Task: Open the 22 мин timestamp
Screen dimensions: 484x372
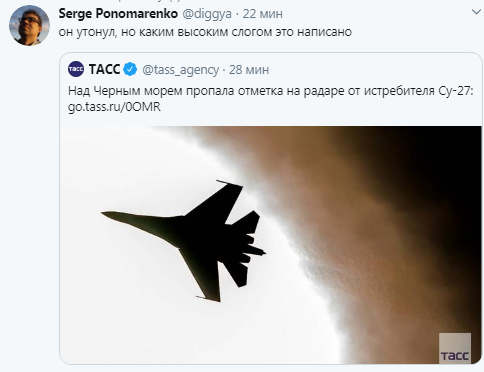Action: tap(263, 14)
